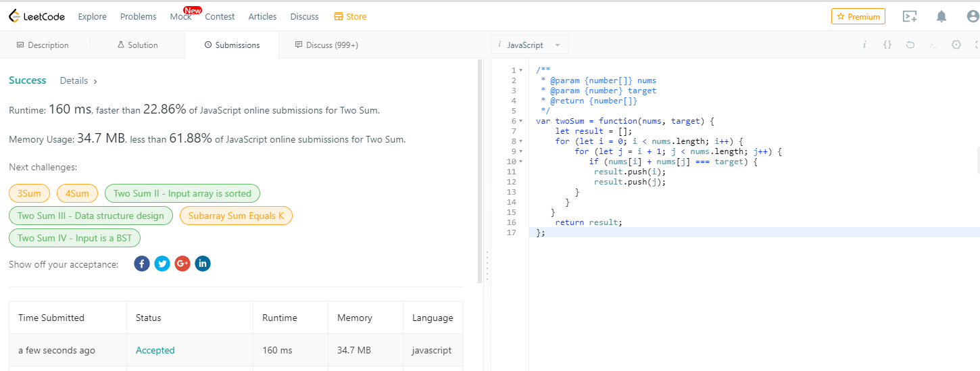Click the 'return result;' code line
Screen dimensions: 980x371
point(588,222)
